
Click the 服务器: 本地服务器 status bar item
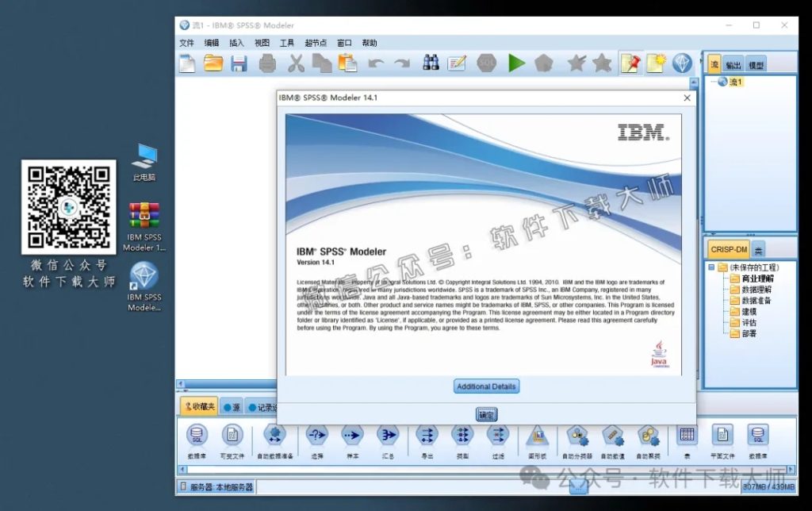[x=216, y=486]
